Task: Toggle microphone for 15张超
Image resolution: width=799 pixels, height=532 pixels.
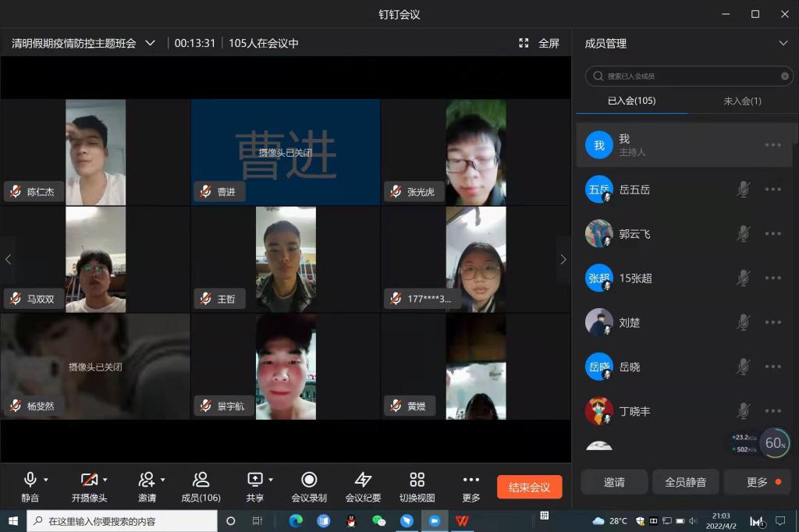Action: 743,278
